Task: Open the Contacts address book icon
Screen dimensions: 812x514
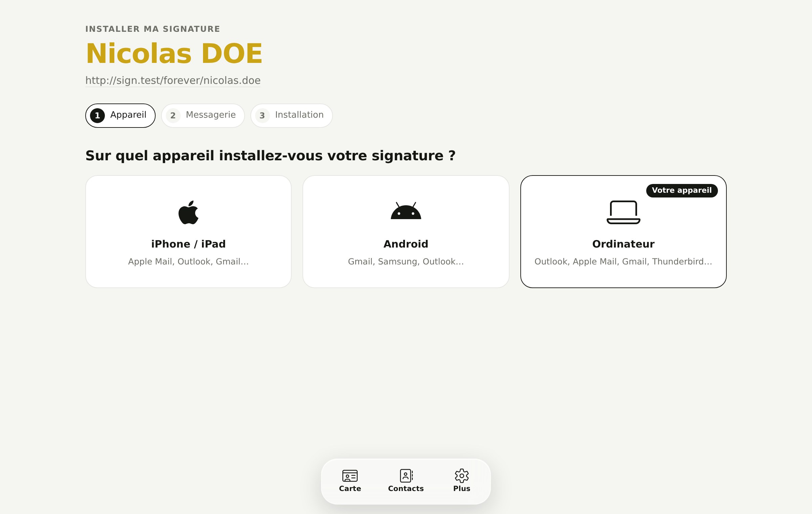Action: [406, 476]
